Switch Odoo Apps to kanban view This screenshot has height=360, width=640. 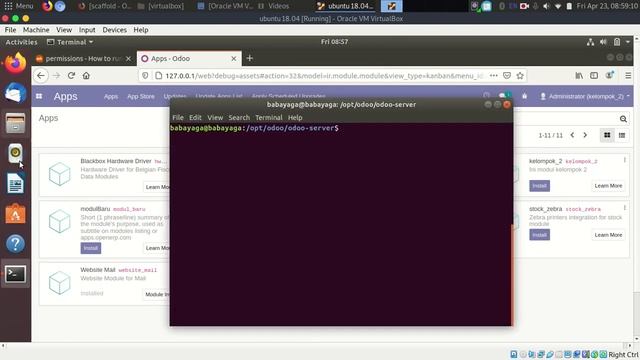(x=607, y=135)
